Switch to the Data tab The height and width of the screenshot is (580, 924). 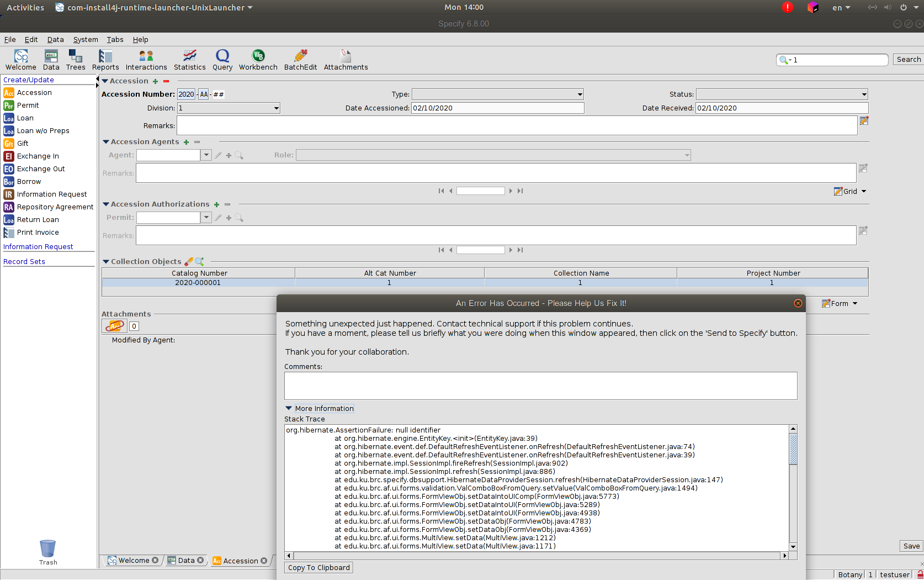pos(186,560)
